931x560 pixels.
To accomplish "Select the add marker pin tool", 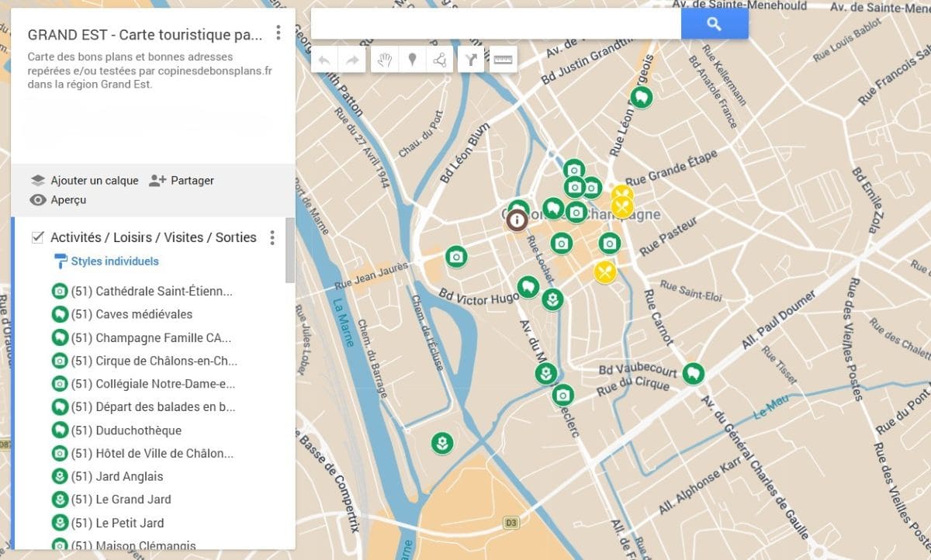I will [412, 60].
